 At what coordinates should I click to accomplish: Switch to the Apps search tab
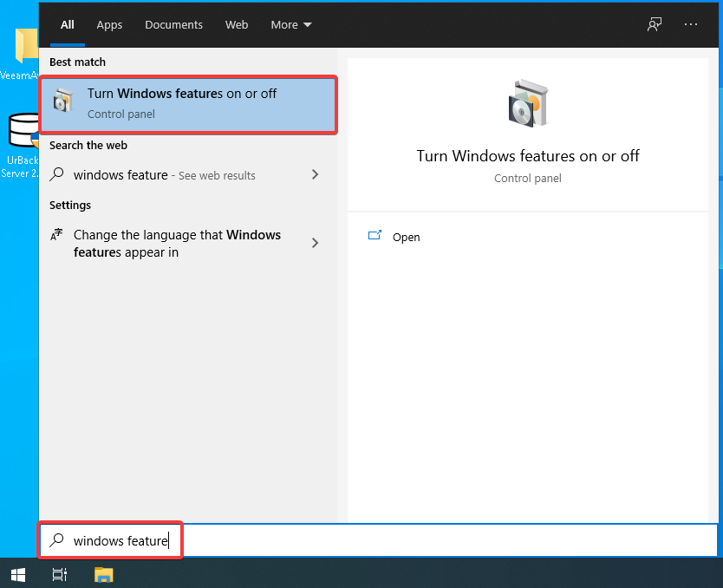point(109,24)
